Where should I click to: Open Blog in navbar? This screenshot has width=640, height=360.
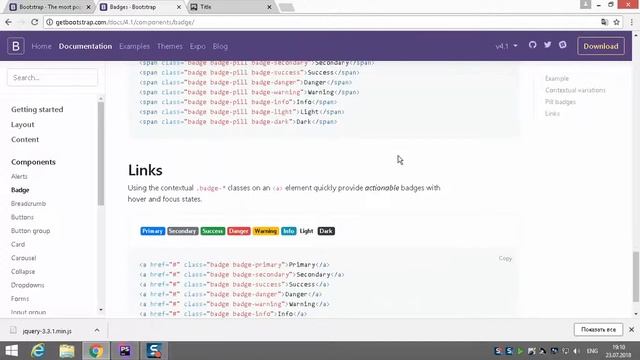(x=220, y=46)
